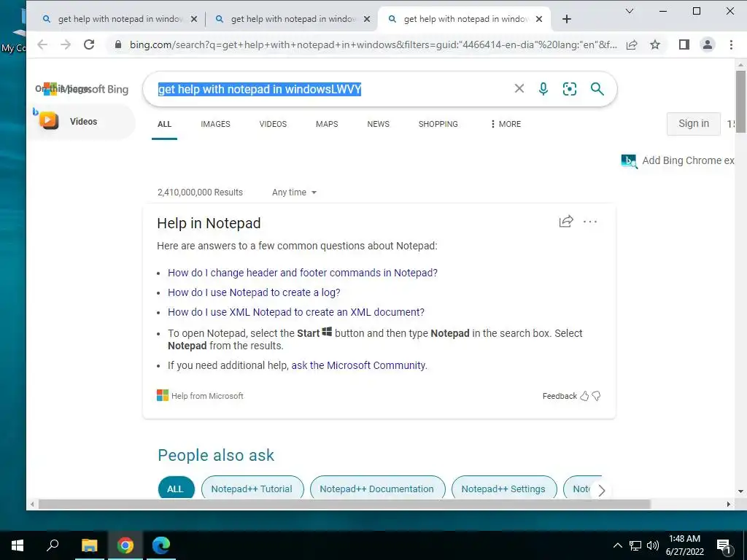This screenshot has height=560, width=747.
Task: Select the Notepad++ Tutorial chip
Action: click(x=252, y=489)
